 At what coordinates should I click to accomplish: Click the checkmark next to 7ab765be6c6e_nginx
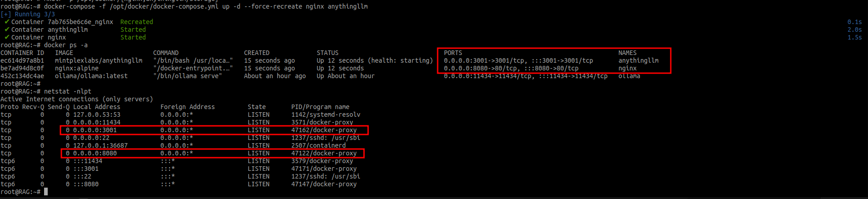[7, 22]
